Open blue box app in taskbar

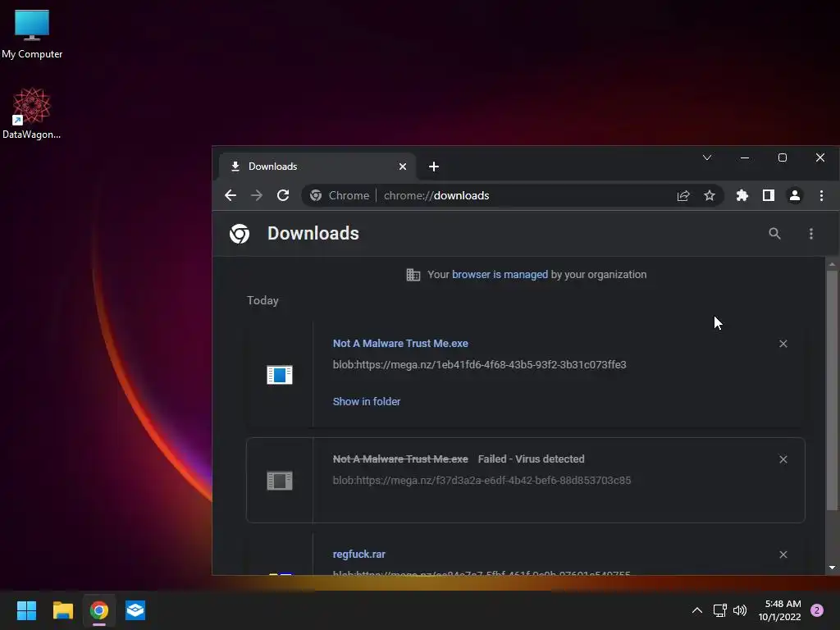point(135,610)
